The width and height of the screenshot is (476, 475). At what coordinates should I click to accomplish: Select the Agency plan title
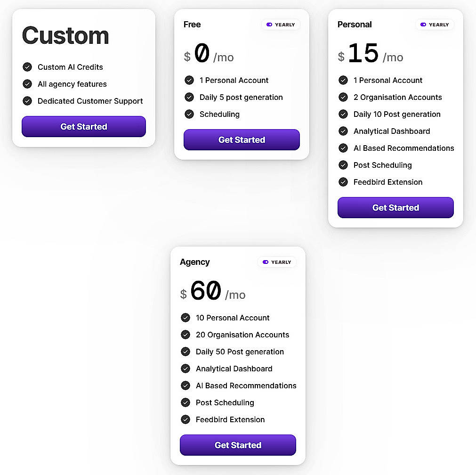(x=194, y=262)
